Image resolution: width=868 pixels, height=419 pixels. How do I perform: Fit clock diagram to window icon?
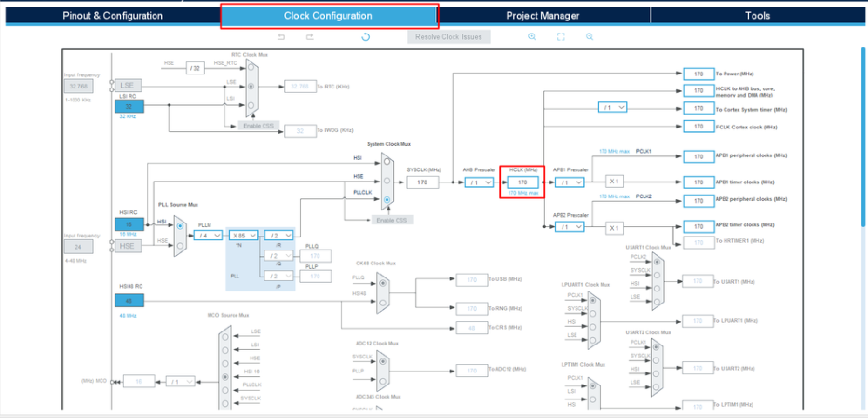click(x=561, y=37)
